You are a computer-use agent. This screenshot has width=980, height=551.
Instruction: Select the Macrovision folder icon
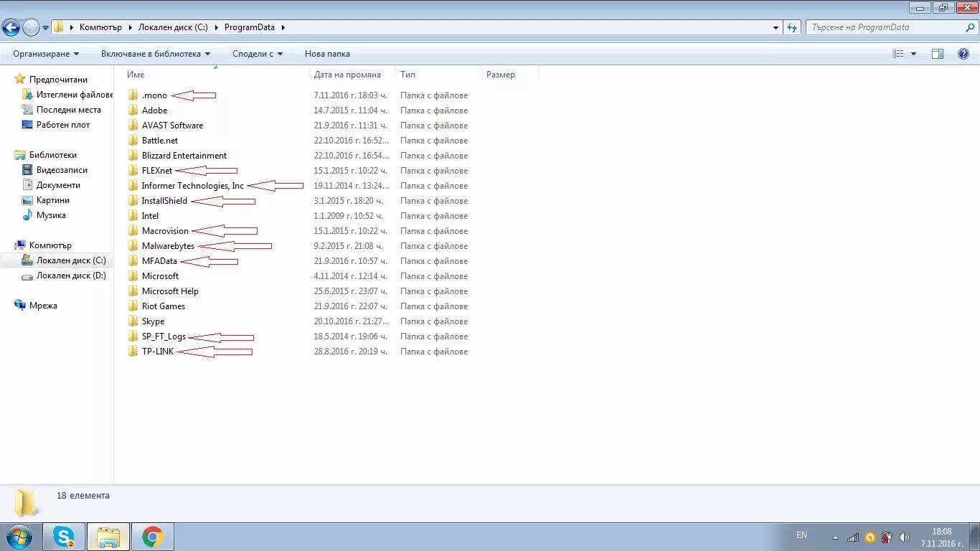133,231
